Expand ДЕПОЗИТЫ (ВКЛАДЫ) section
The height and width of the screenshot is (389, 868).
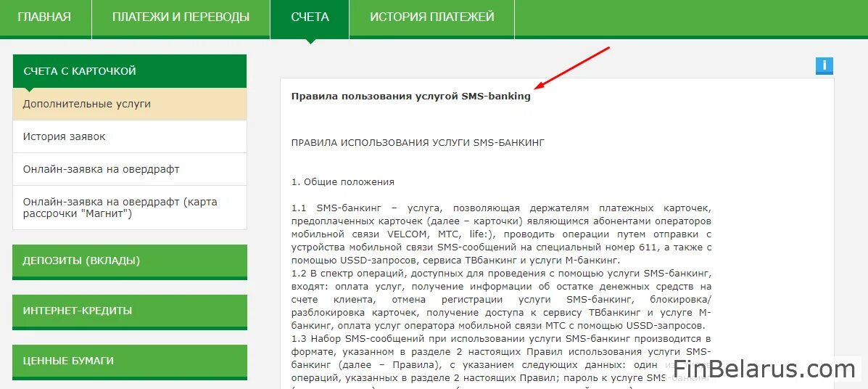pos(130,261)
